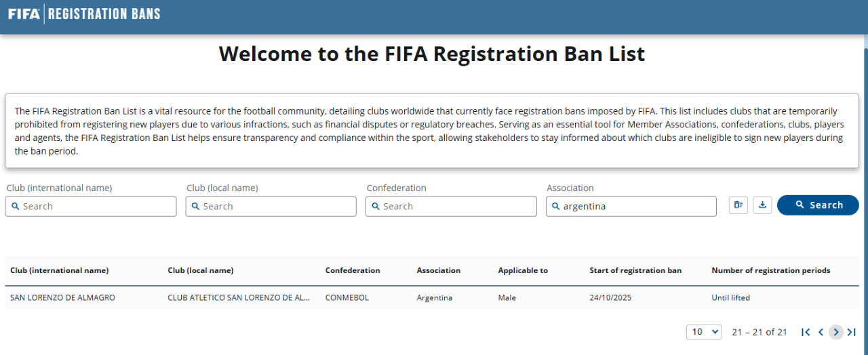
Task: Jump to the last results page
Action: point(852,332)
